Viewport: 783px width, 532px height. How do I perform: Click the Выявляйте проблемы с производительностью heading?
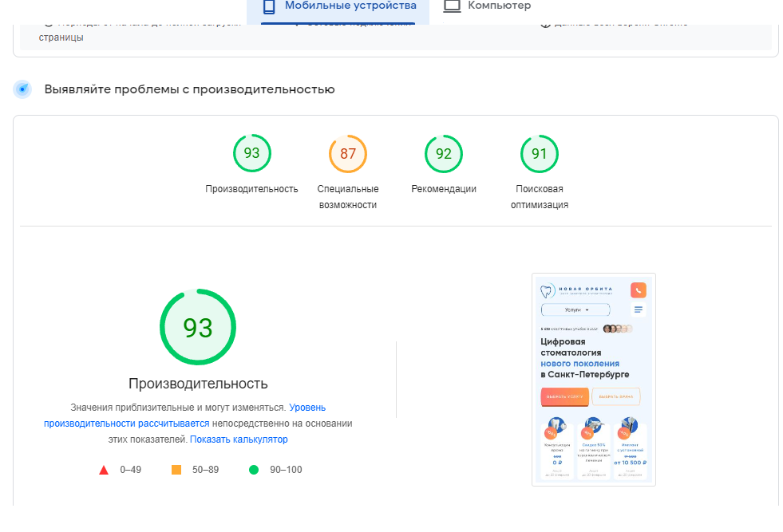[189, 89]
